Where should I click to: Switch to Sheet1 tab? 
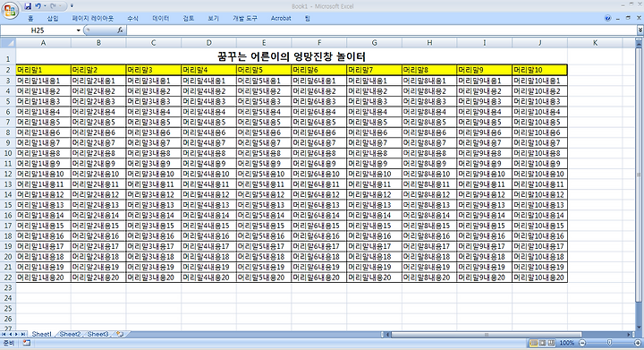41,334
